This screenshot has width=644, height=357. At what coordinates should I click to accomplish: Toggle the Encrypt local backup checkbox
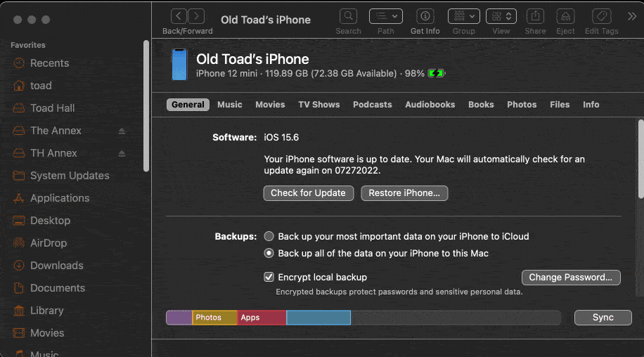click(x=269, y=278)
